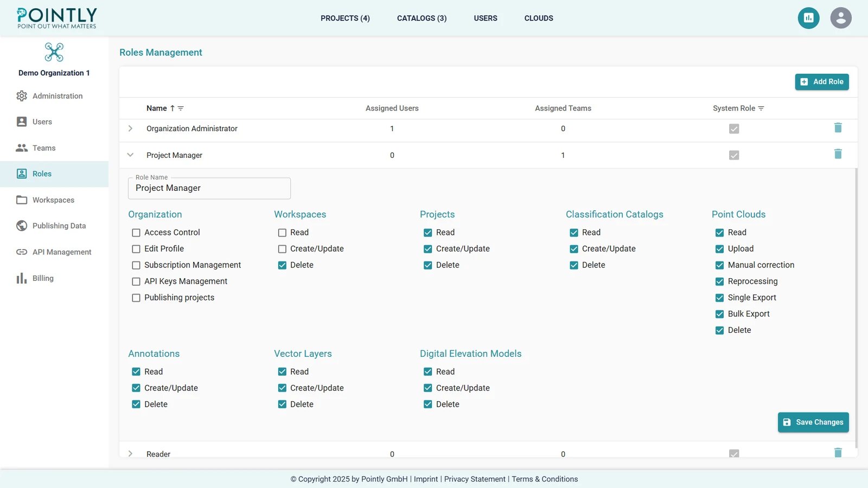Click the Demo Organization drone icon
This screenshot has width=868, height=488.
coord(54,52)
